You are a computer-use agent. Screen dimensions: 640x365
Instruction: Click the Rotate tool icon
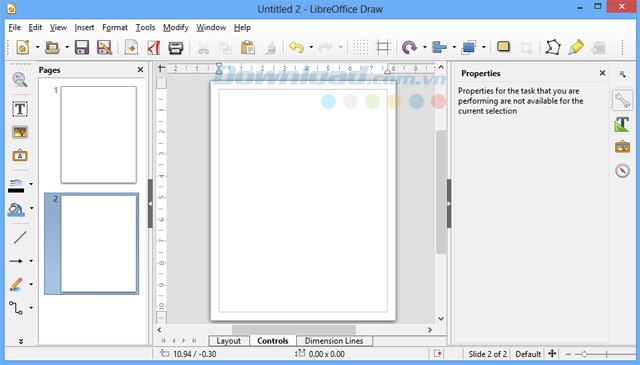(x=409, y=47)
